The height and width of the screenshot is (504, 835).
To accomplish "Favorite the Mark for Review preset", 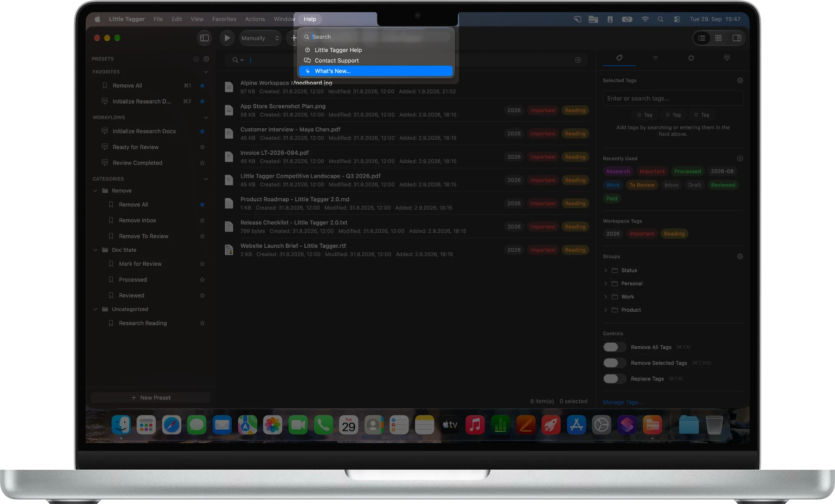I will (202, 264).
